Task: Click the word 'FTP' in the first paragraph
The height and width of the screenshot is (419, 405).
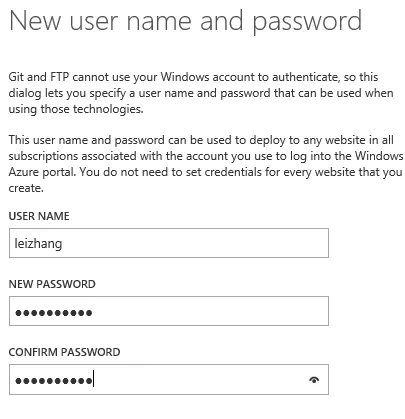Action: coord(60,77)
